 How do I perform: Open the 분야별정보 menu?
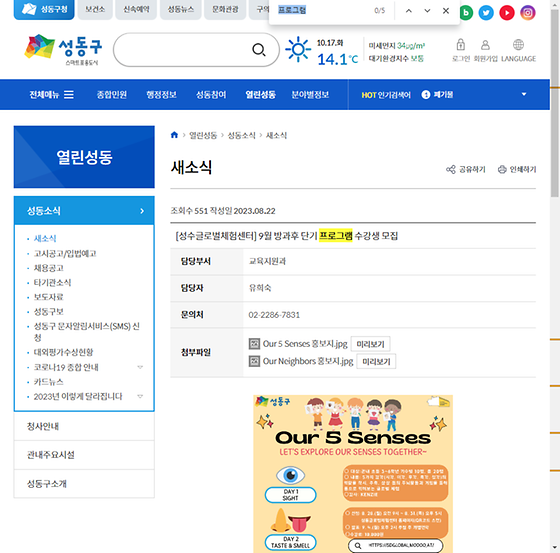point(310,95)
